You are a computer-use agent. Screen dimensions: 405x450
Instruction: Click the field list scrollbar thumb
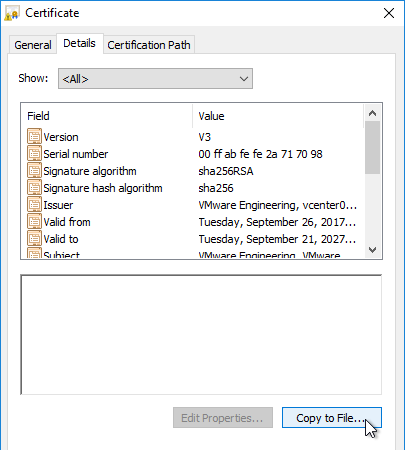(372, 147)
